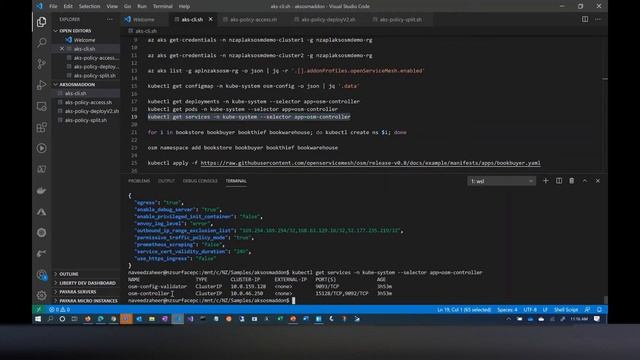The image size is (640, 360).
Task: Change language mode 'Shell Script' status item
Action: (x=566, y=310)
